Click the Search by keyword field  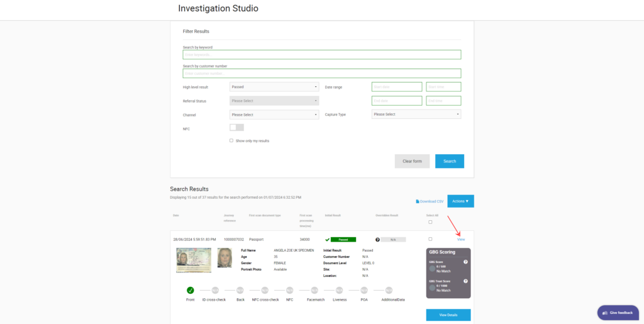click(321, 55)
